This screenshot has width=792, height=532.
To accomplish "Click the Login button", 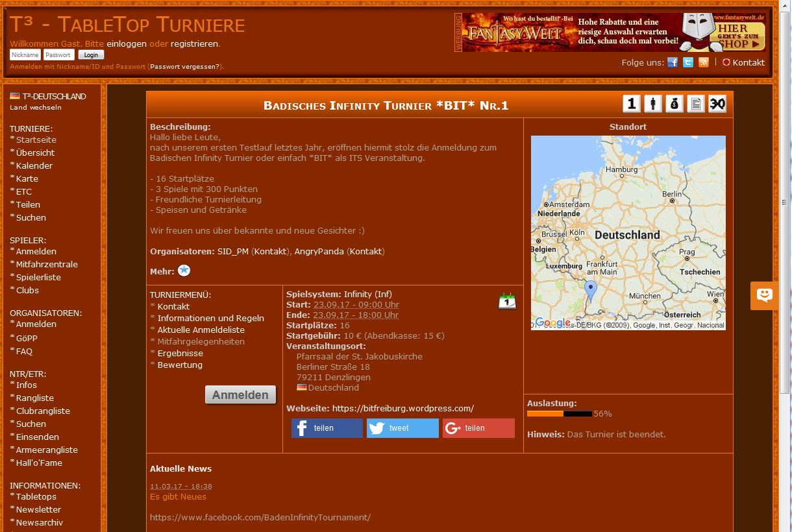I will (x=91, y=55).
